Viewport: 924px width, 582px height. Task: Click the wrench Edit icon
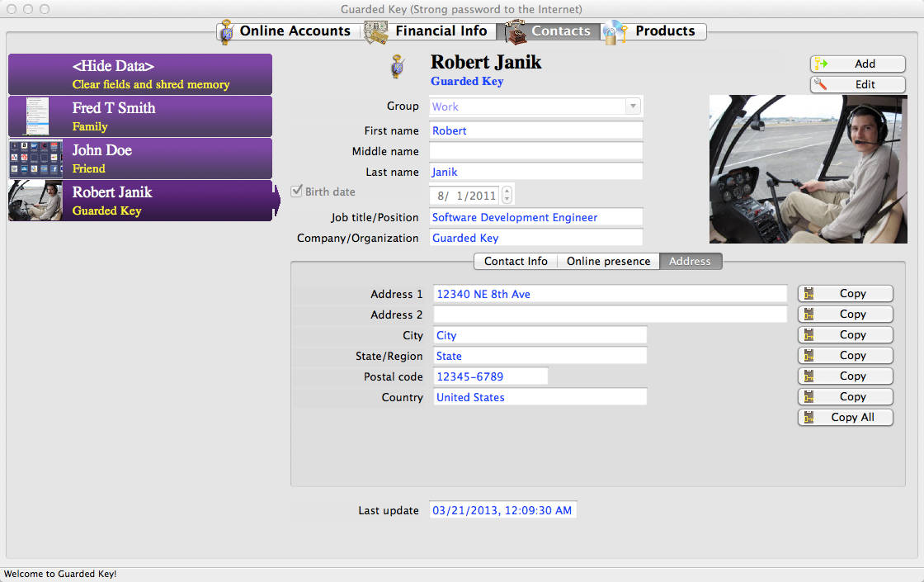pos(820,84)
